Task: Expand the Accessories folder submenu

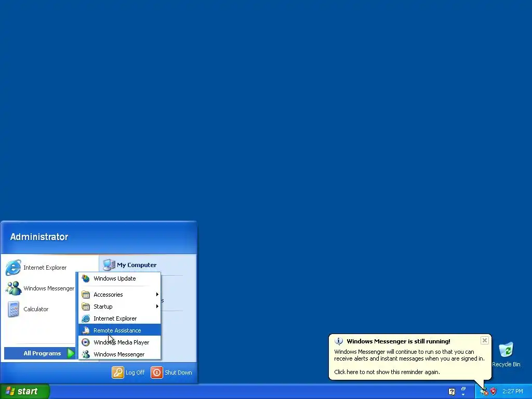Action: [119, 295]
